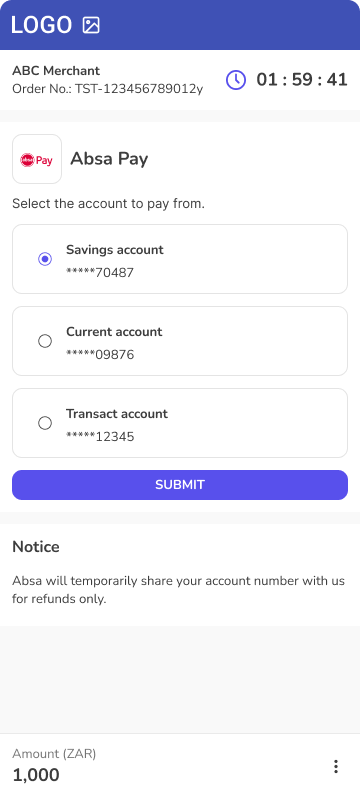This screenshot has width=360, height=800.
Task: Choose the Current account card ending 09876
Action: click(x=180, y=341)
